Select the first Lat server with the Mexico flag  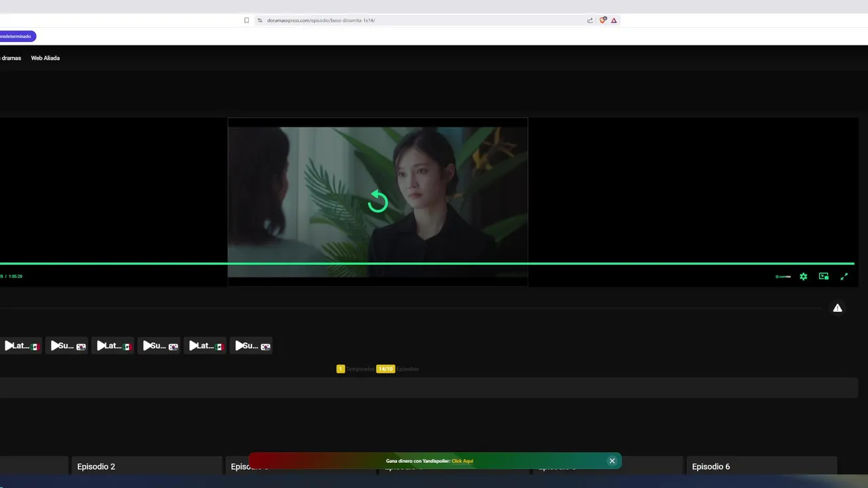pos(21,346)
